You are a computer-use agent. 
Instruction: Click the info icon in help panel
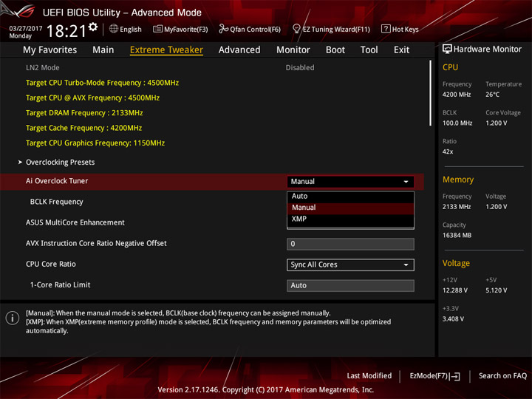13,318
